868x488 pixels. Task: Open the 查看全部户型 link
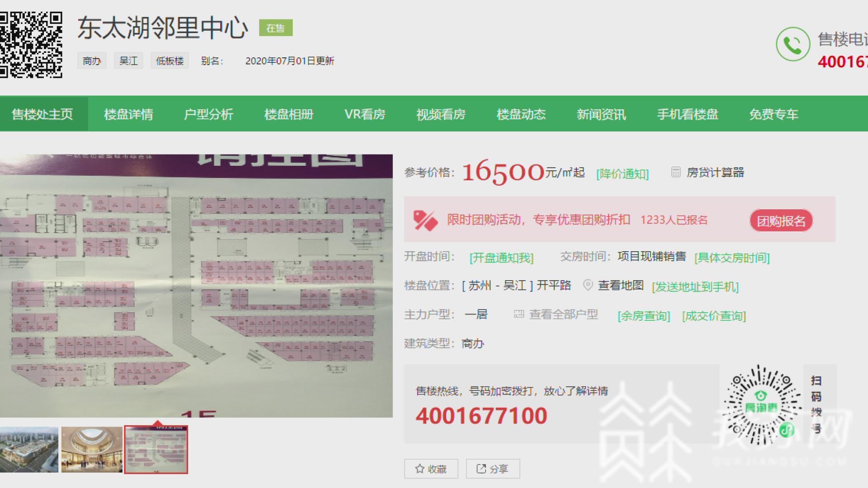(x=564, y=314)
